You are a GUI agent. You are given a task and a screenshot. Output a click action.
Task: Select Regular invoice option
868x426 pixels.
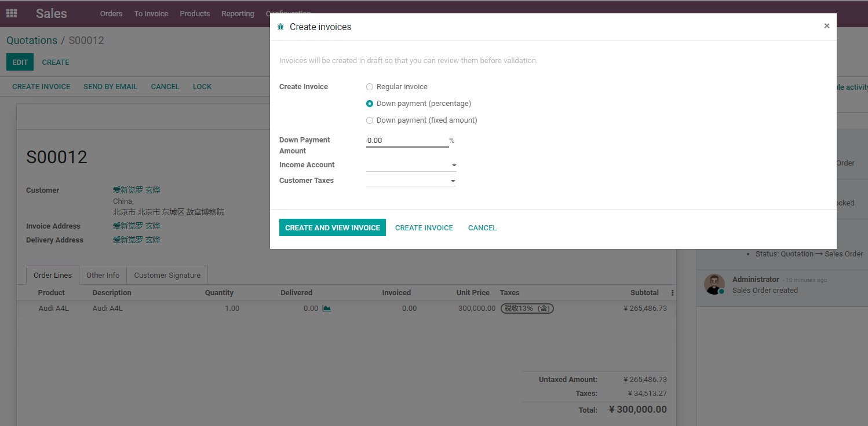[x=370, y=87]
